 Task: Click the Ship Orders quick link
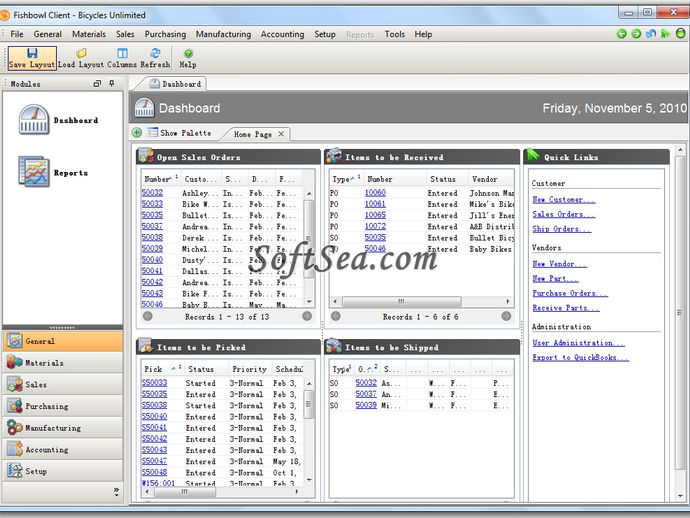(x=562, y=229)
